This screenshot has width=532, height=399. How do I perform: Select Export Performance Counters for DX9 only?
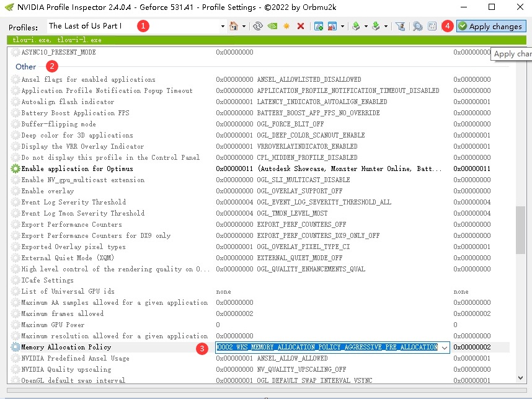tap(260, 235)
